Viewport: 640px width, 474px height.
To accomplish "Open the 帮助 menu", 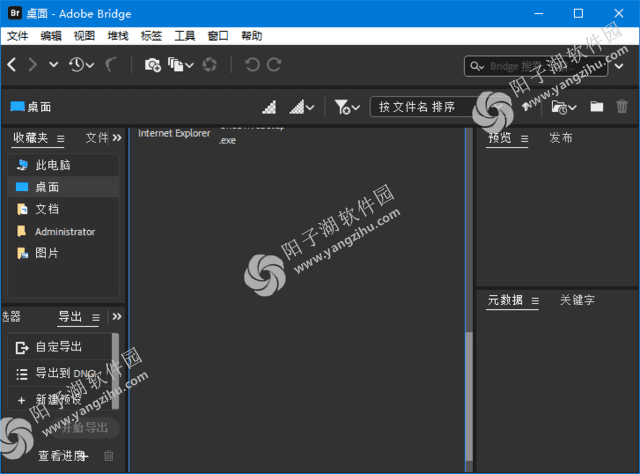I will click(251, 36).
